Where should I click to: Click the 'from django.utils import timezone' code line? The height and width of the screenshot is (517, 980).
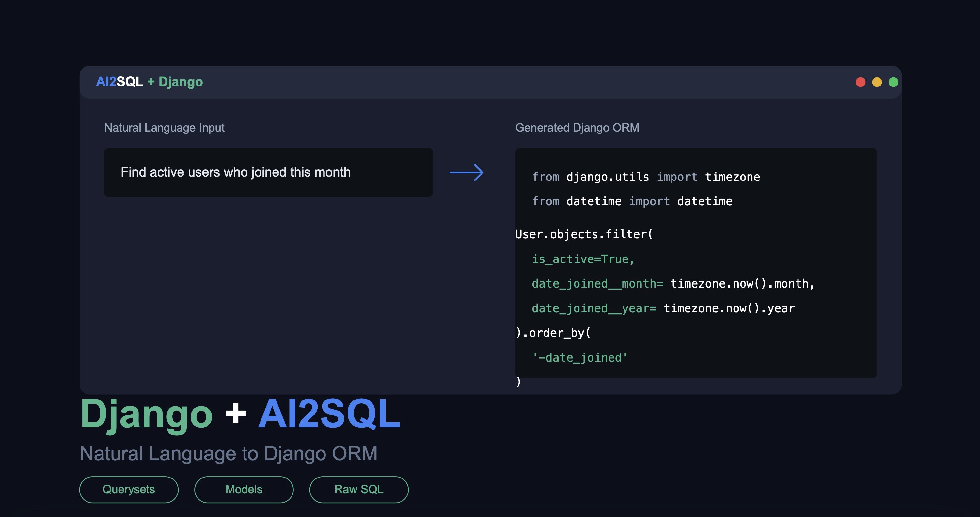click(646, 177)
